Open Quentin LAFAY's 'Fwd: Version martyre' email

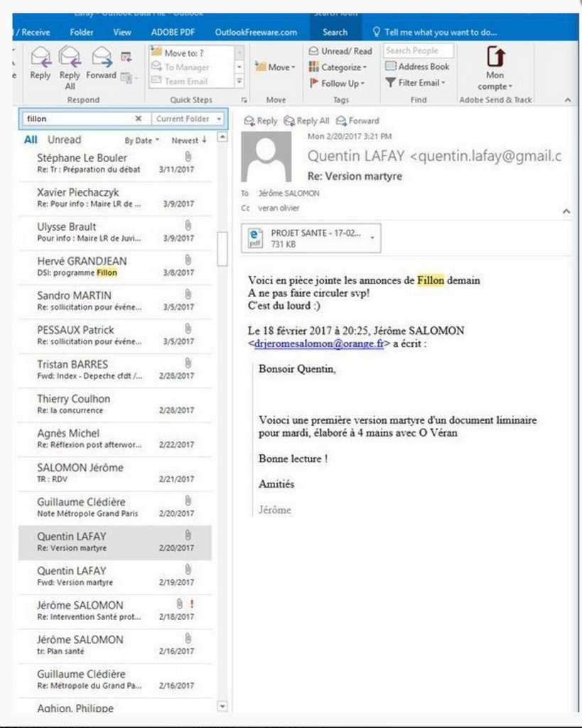pos(114,576)
